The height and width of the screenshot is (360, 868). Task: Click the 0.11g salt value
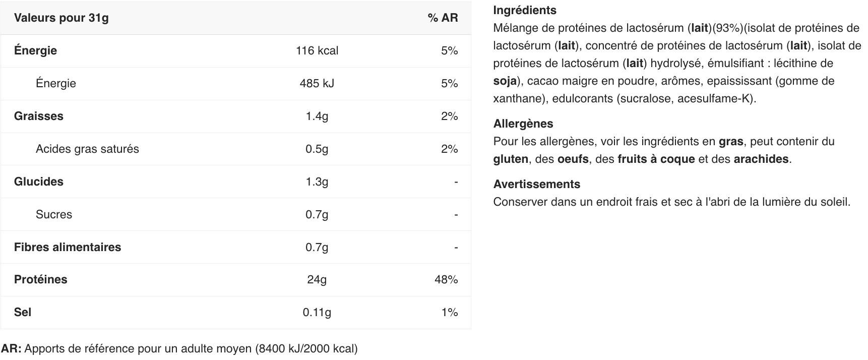pos(317,312)
